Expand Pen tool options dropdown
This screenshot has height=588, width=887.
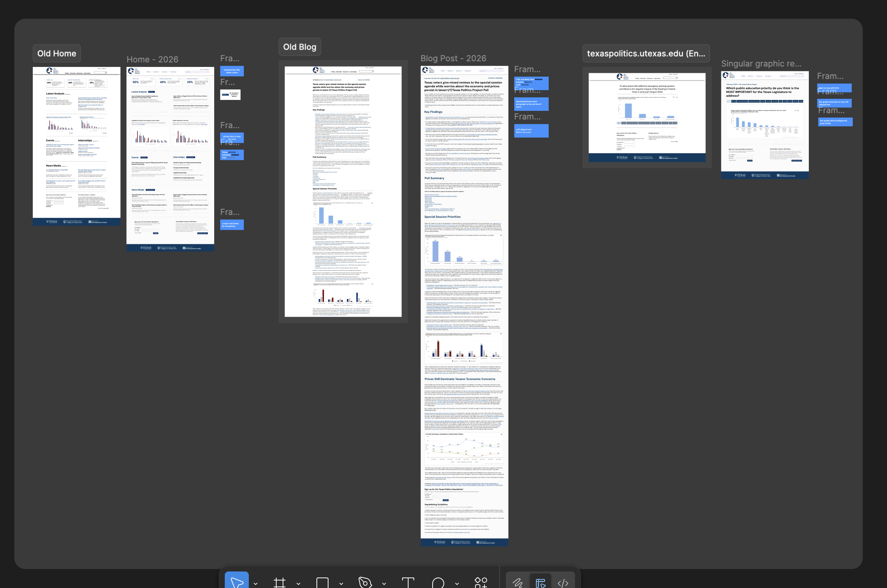click(x=384, y=583)
